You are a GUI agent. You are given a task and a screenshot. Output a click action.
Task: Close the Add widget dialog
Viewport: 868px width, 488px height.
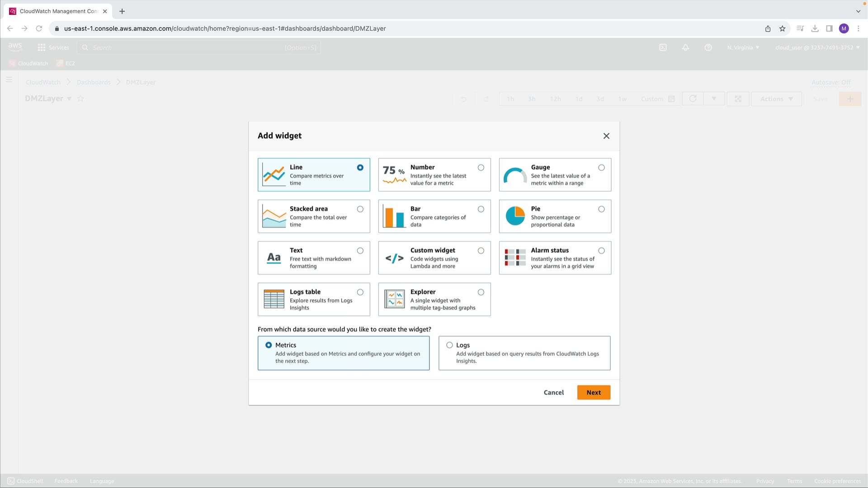606,136
